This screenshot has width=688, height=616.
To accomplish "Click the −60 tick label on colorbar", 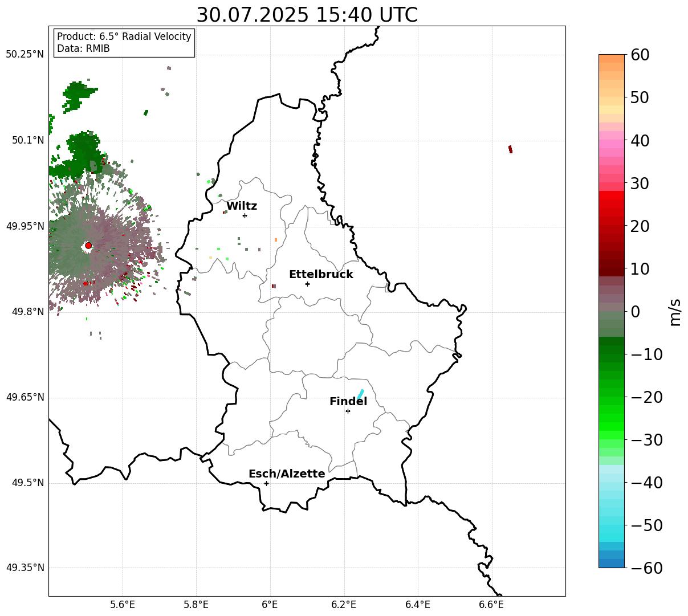I will pyautogui.click(x=646, y=568).
